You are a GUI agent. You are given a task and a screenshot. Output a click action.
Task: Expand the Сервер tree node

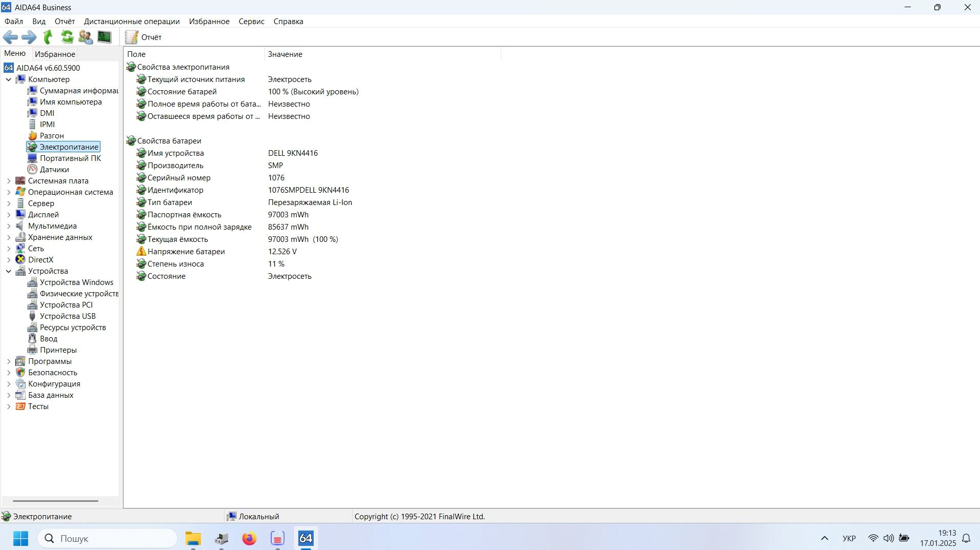pos(9,203)
